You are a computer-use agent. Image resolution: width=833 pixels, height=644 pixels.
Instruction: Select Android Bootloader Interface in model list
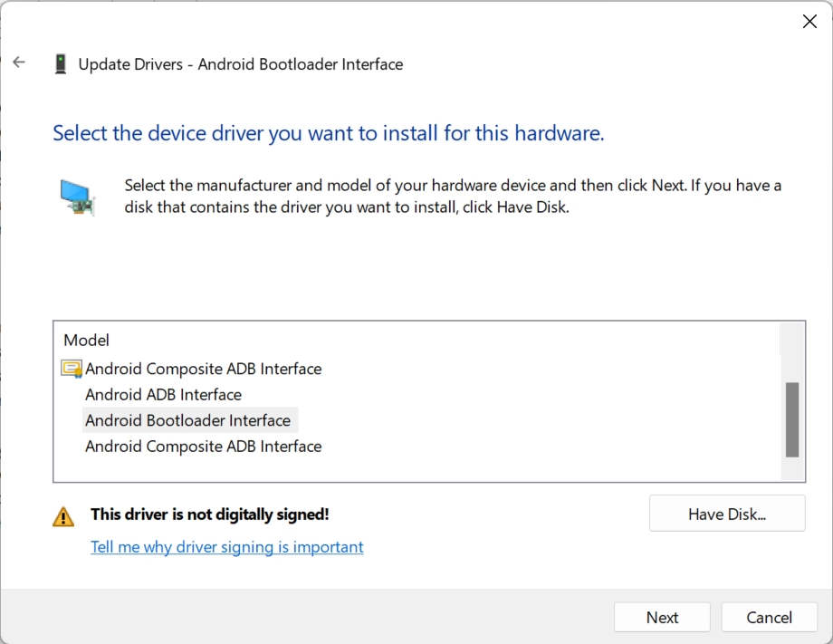point(188,420)
